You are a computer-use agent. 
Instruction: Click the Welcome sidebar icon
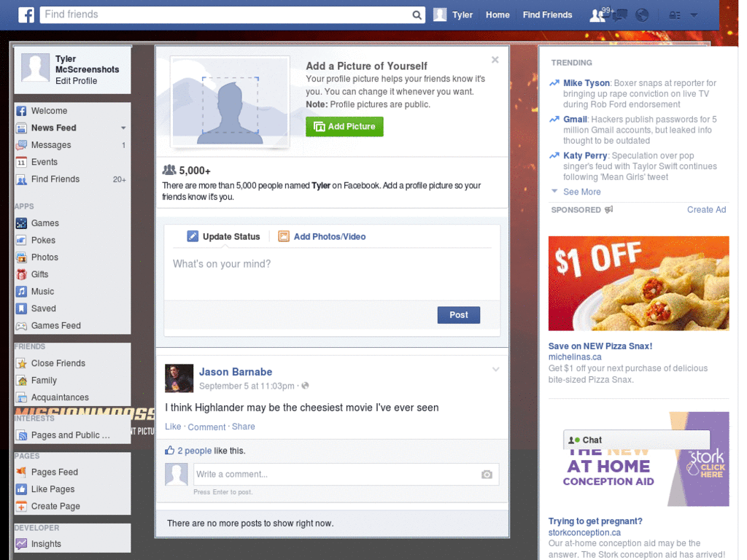point(21,111)
